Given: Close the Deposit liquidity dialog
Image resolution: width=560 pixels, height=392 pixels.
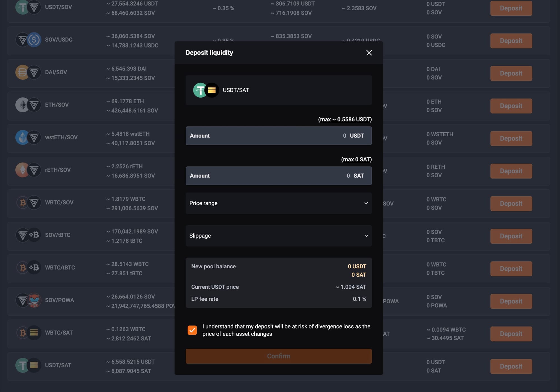Looking at the screenshot, I should (369, 53).
